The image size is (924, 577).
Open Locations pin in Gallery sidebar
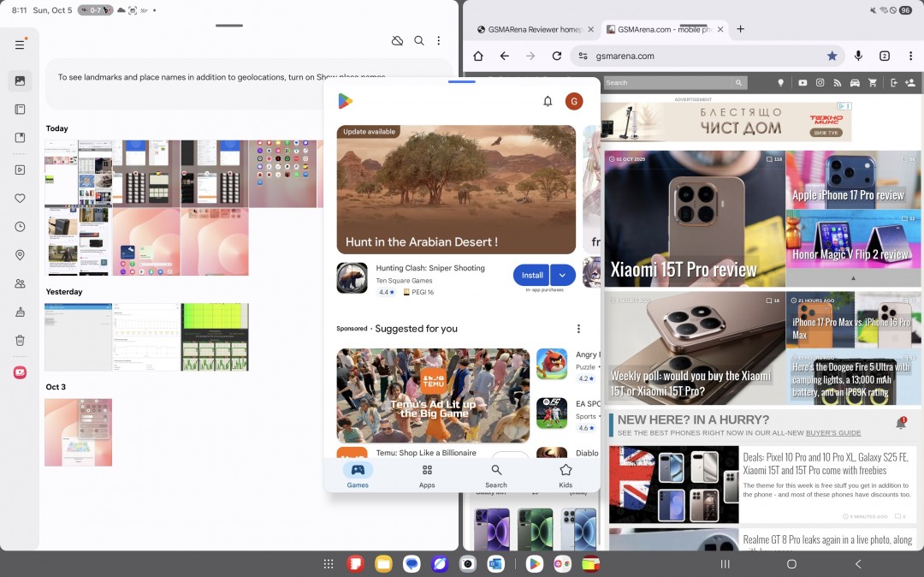coord(20,255)
